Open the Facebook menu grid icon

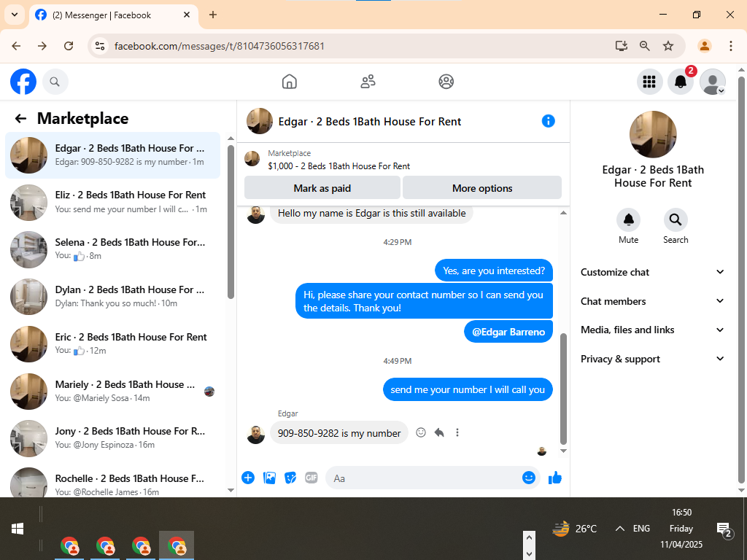click(x=649, y=82)
